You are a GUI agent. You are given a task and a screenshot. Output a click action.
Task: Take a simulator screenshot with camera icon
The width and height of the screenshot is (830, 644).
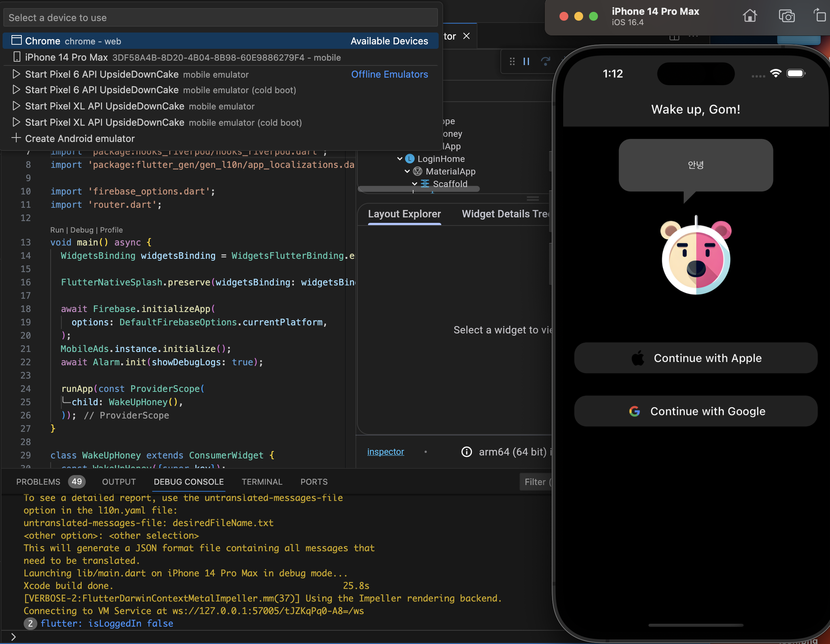[786, 16]
